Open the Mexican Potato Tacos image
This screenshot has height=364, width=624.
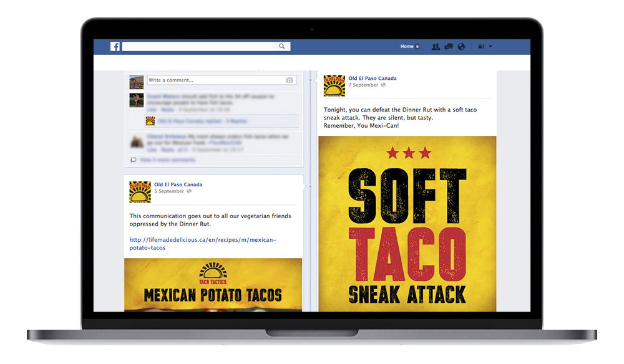[213, 284]
